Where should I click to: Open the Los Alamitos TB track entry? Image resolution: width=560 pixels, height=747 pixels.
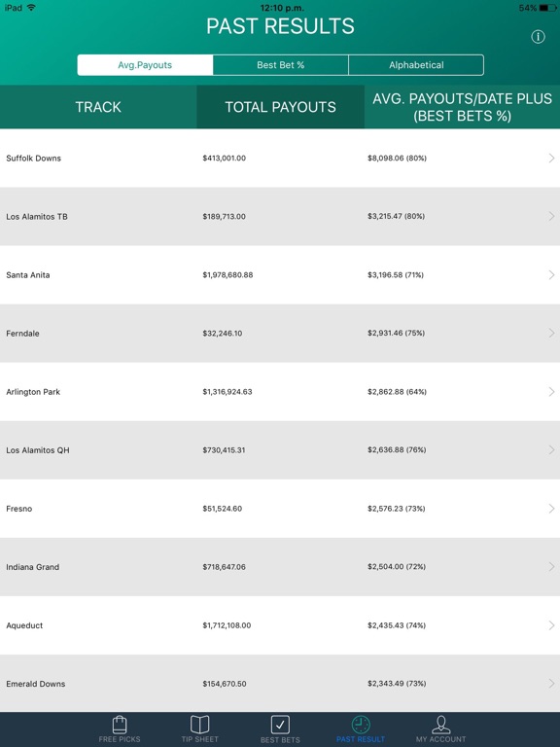pos(37,216)
